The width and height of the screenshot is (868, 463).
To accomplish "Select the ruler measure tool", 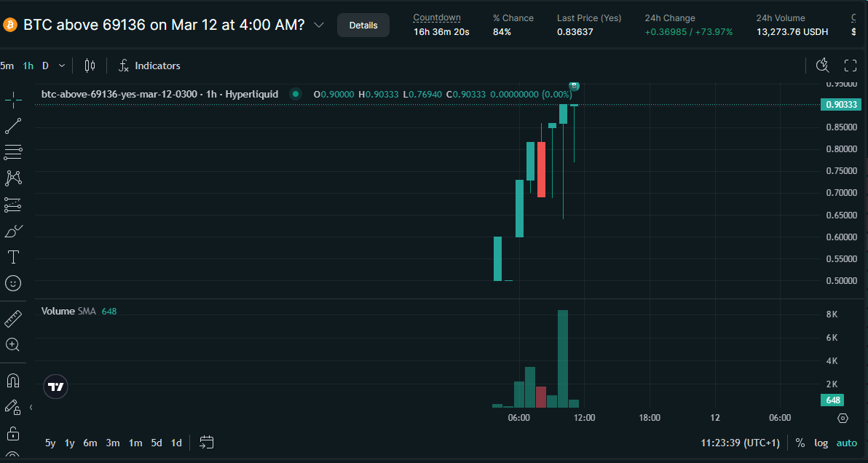I will click(x=12, y=319).
